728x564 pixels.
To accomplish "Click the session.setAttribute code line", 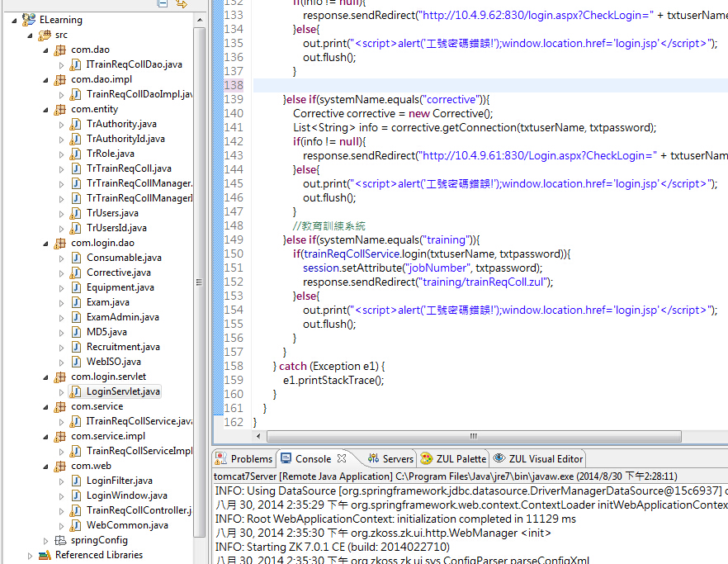I will [423, 268].
